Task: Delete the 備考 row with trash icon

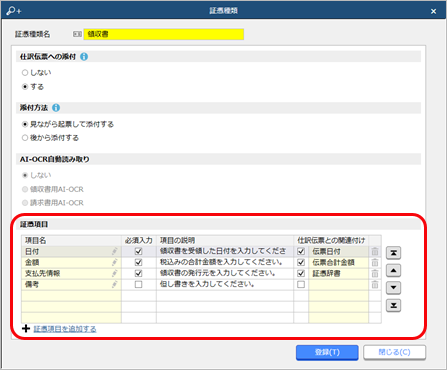Action: pos(375,284)
